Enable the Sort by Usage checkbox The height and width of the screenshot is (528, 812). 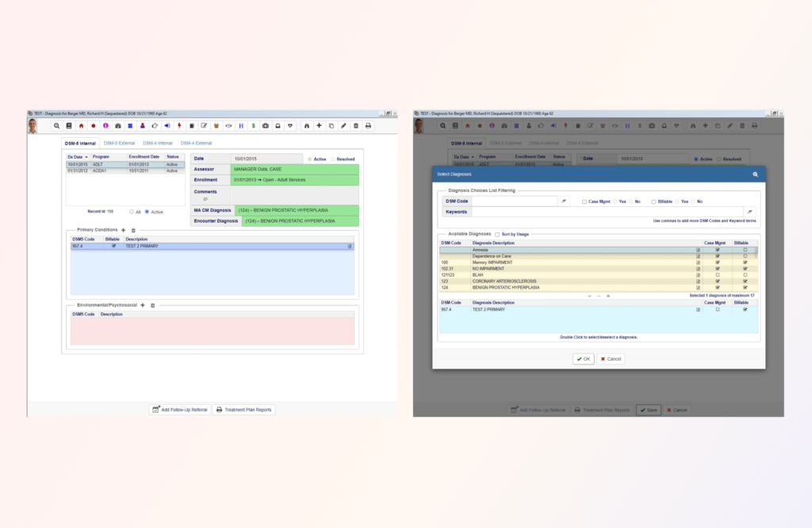point(497,235)
